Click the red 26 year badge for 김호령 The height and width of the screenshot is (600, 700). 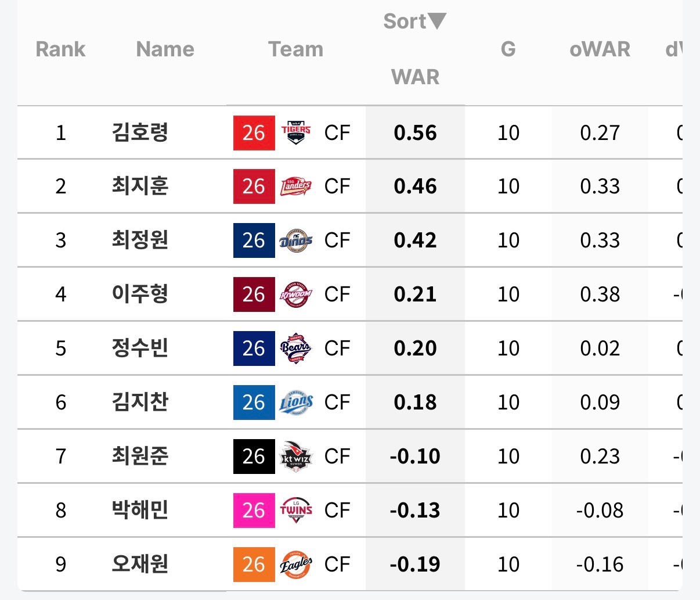[254, 132]
